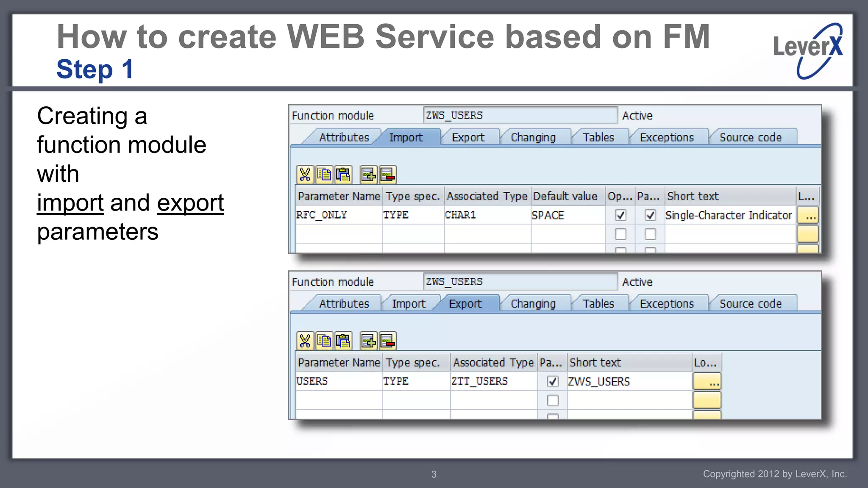Tick the Optional checkbox in the empty row below RFC_ONLY
The height and width of the screenshot is (488, 868).
[620, 234]
